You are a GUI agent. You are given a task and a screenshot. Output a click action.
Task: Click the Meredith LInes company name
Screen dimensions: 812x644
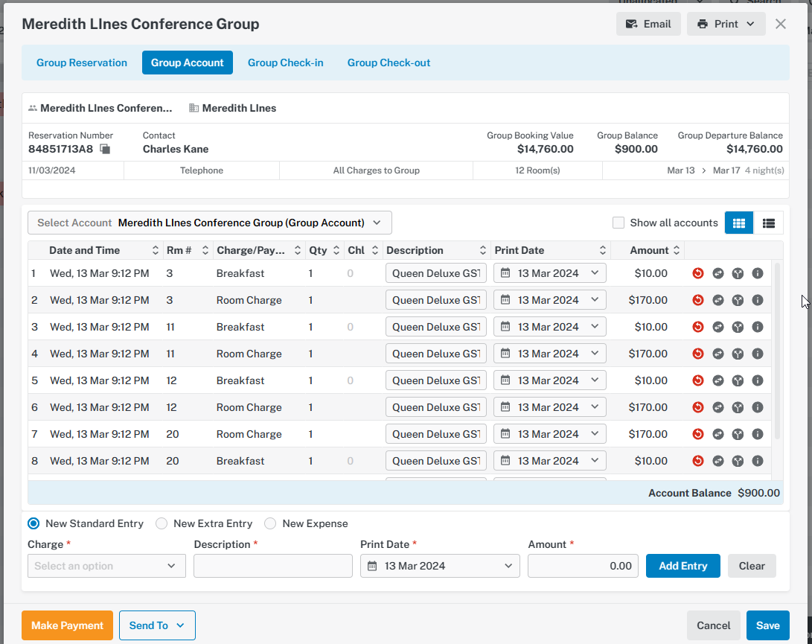tap(239, 108)
